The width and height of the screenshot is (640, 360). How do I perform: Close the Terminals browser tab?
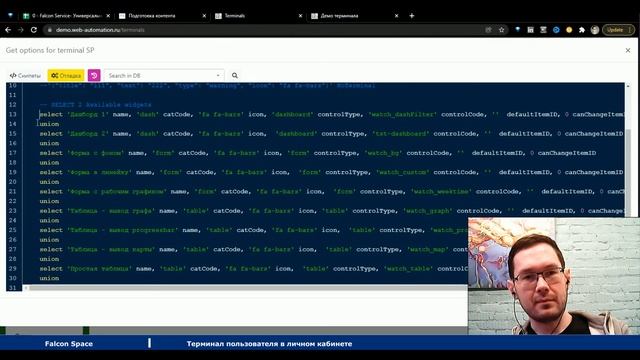click(300, 16)
